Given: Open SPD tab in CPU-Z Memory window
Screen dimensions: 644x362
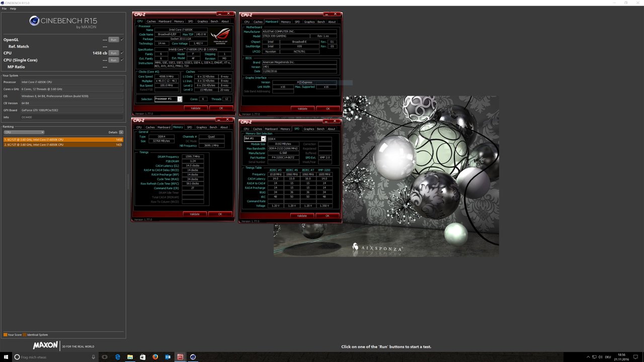Looking at the screenshot, I should point(190,127).
